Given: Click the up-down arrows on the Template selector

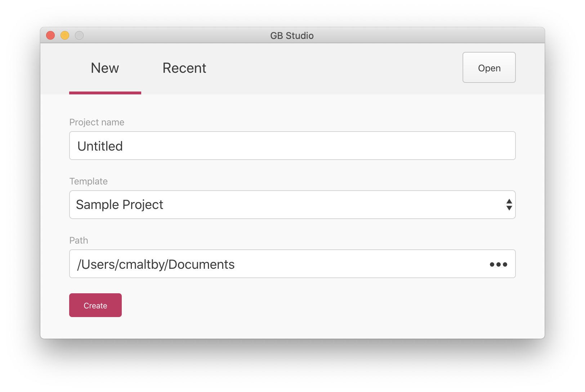Looking at the screenshot, I should 509,205.
